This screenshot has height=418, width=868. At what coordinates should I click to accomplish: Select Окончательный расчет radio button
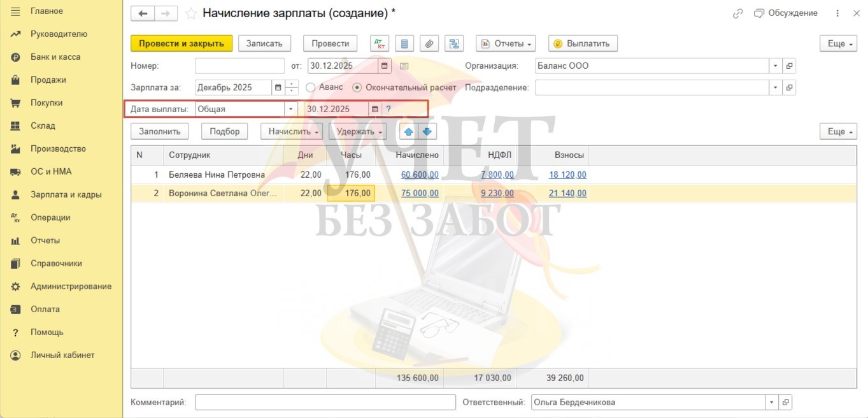click(x=357, y=87)
